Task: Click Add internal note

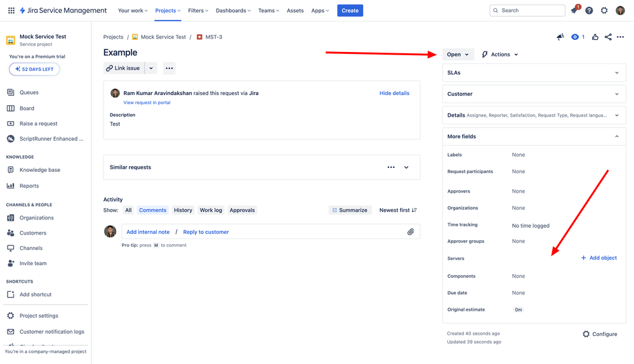Action: tap(148, 232)
